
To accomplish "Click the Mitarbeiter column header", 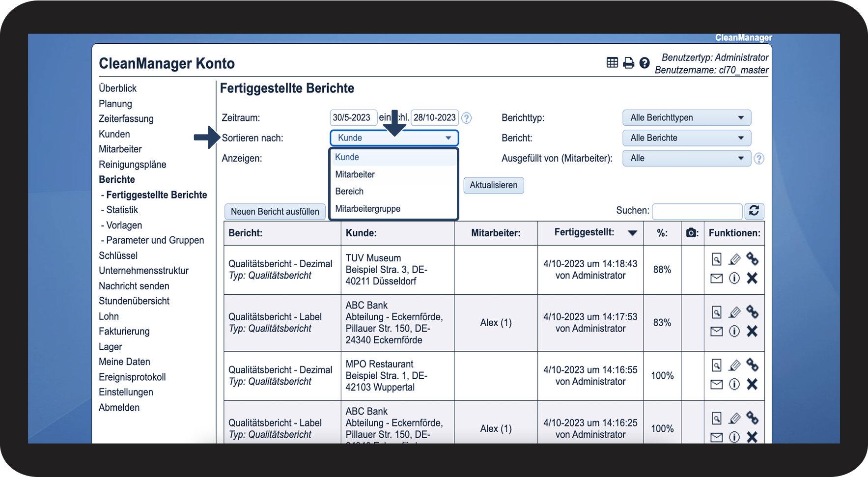I will (496, 233).
